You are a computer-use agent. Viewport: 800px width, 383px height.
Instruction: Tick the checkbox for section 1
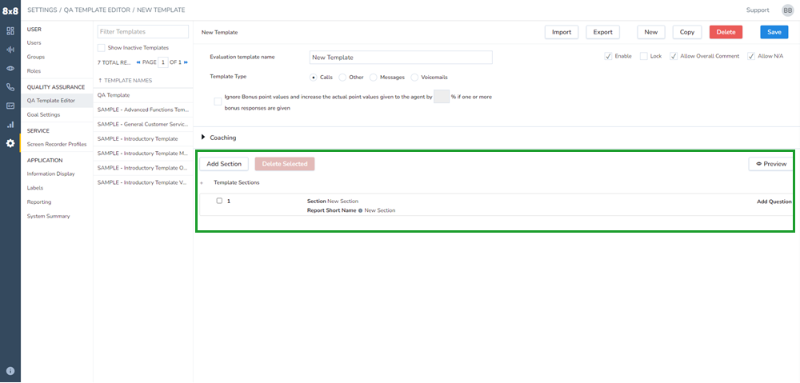click(x=219, y=201)
